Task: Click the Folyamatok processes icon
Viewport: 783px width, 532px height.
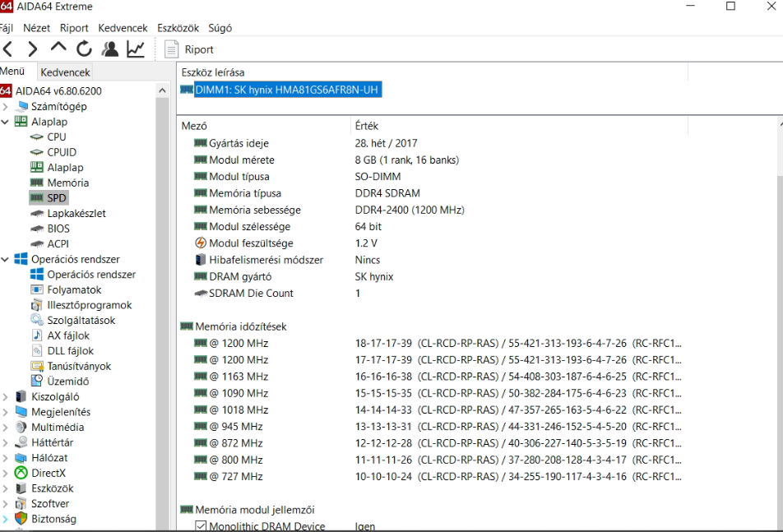Action: pos(36,290)
